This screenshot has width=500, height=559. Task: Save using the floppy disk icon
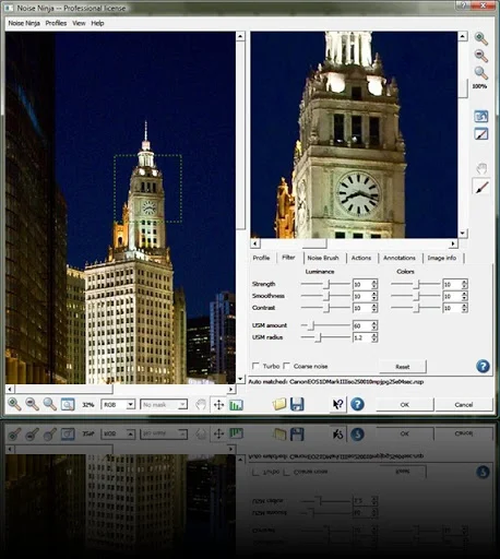(297, 404)
